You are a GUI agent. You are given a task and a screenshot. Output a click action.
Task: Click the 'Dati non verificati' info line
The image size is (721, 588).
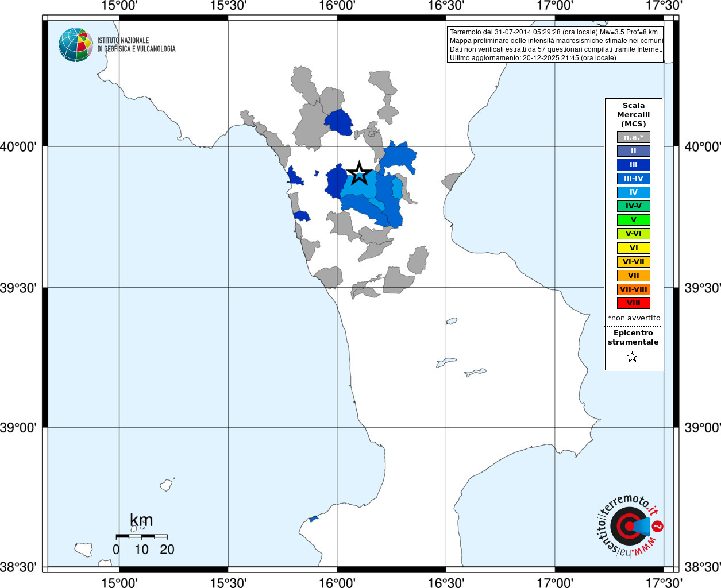point(556,49)
